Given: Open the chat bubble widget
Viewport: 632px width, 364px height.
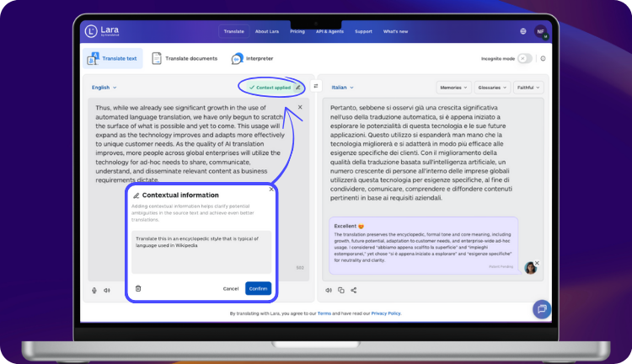Looking at the screenshot, I should (x=542, y=308).
